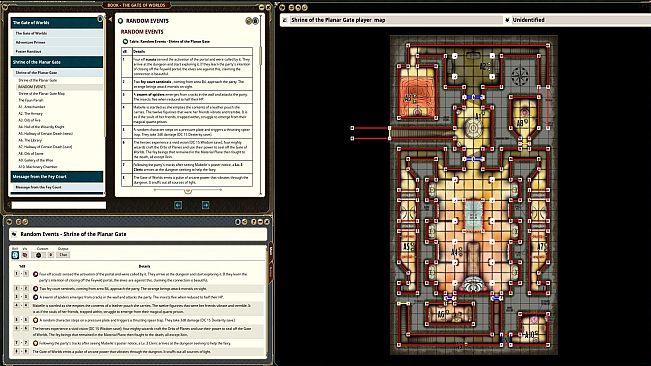Open link for swarm of spiders row

(x=35, y=297)
